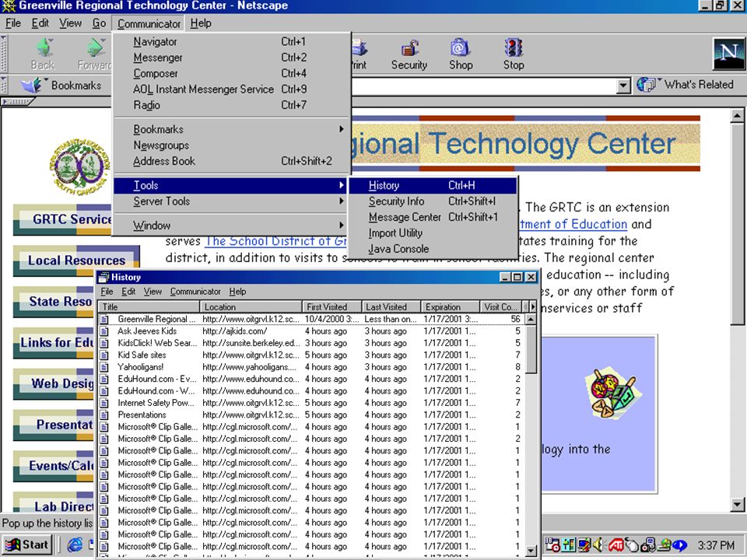Click the ATI tray icon
The height and width of the screenshot is (560, 747).
point(616,544)
